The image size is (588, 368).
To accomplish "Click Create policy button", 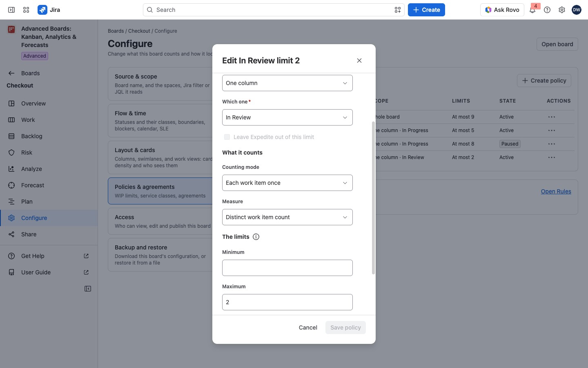I will (x=544, y=81).
